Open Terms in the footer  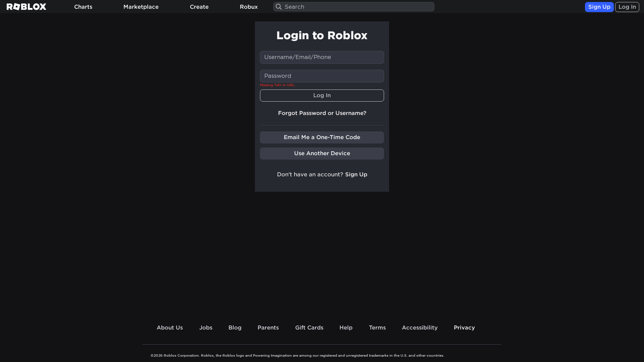(x=377, y=328)
